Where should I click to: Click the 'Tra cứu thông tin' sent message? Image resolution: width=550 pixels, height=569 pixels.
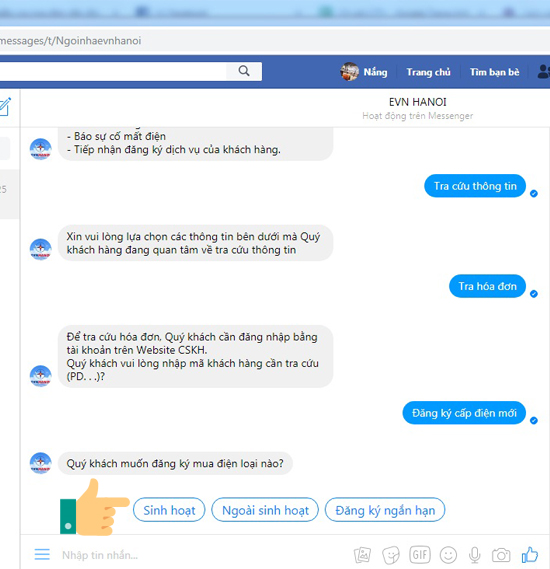click(475, 186)
